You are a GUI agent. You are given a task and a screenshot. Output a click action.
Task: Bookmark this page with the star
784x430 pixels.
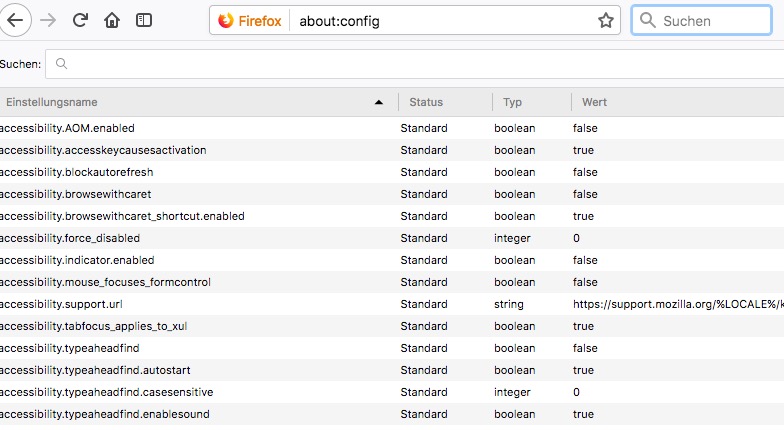[x=605, y=20]
